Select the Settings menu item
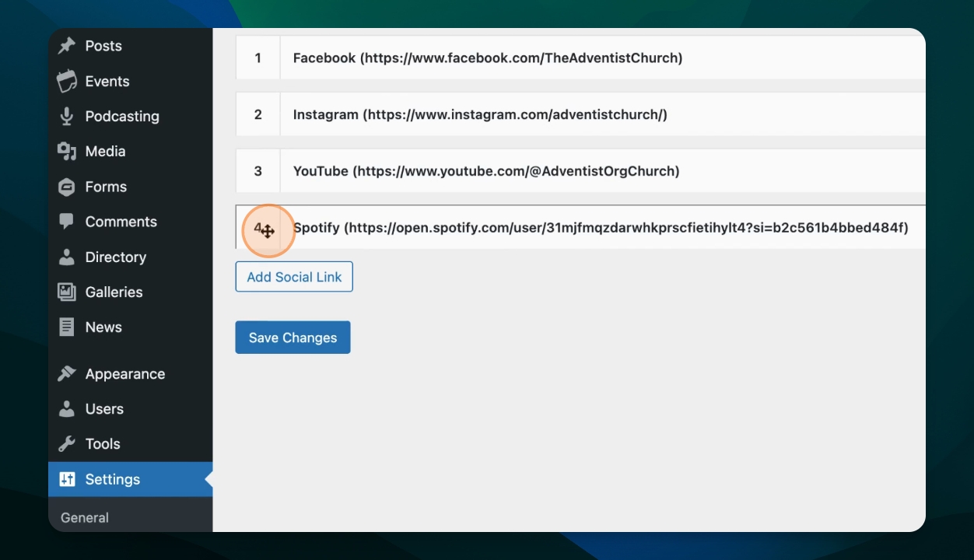974x560 pixels. point(130,479)
